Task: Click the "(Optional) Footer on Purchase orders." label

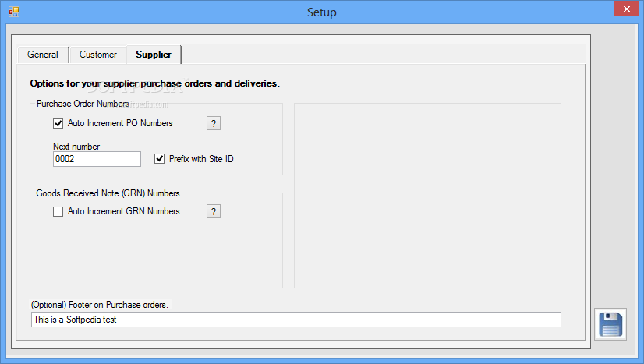Action: pyautogui.click(x=99, y=305)
